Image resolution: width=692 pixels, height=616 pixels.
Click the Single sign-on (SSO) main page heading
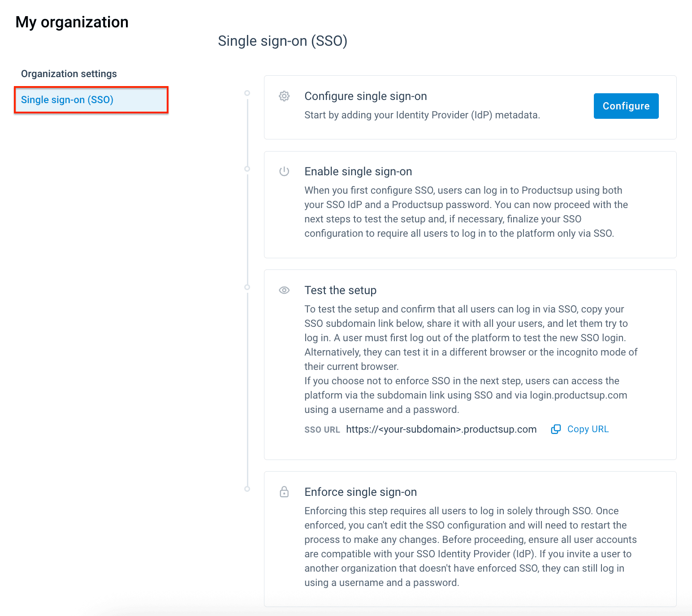(x=282, y=41)
